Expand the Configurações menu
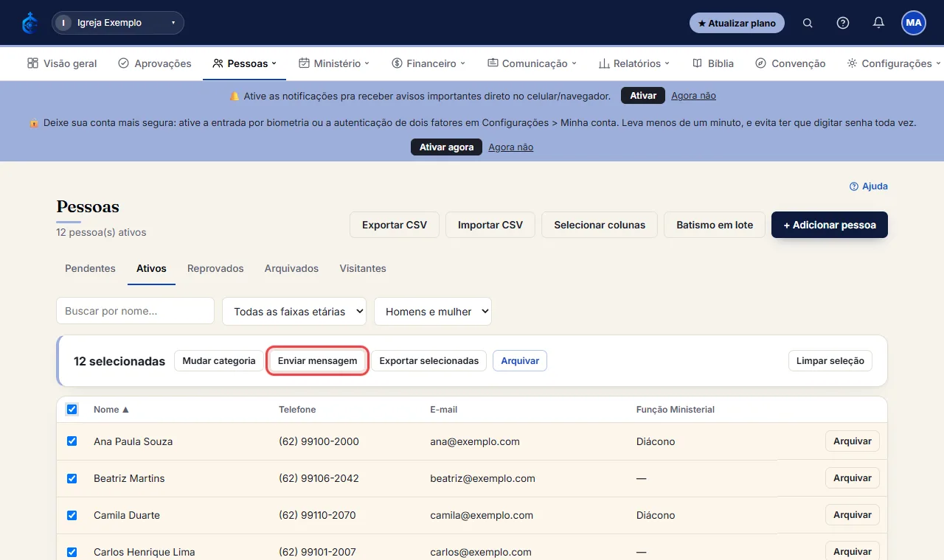The image size is (944, 560). point(894,63)
